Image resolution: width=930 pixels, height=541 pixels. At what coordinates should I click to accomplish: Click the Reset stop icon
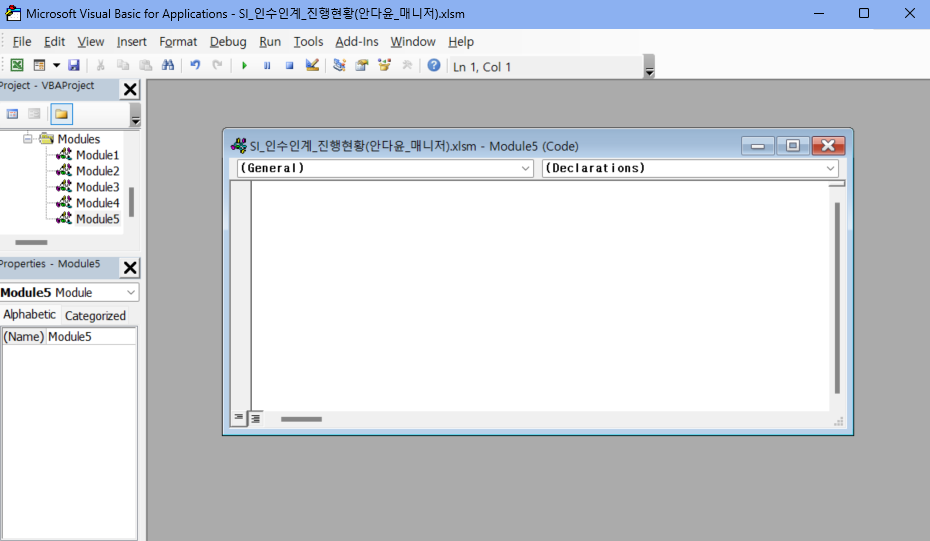tap(289, 65)
